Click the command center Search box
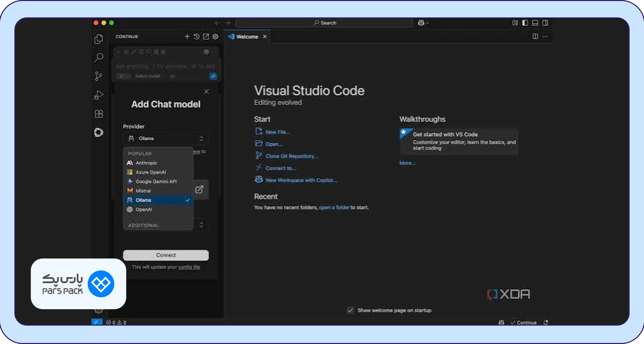The height and width of the screenshot is (344, 644). (x=325, y=23)
